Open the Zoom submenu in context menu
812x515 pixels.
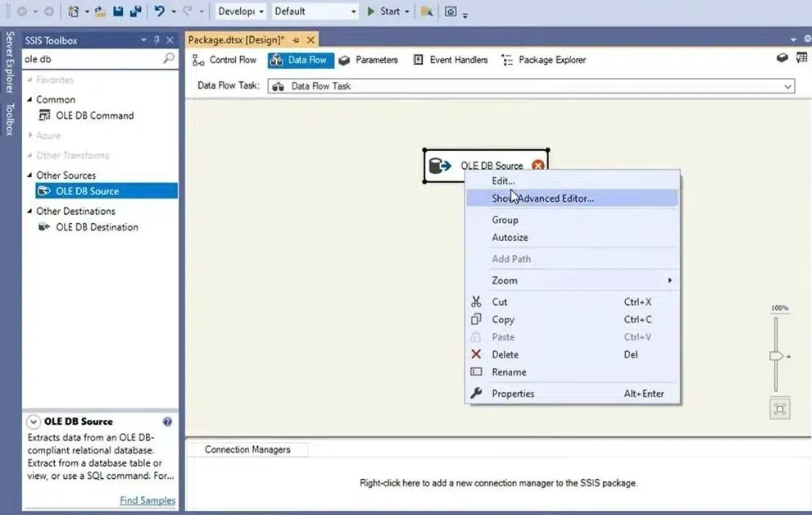pyautogui.click(x=573, y=280)
